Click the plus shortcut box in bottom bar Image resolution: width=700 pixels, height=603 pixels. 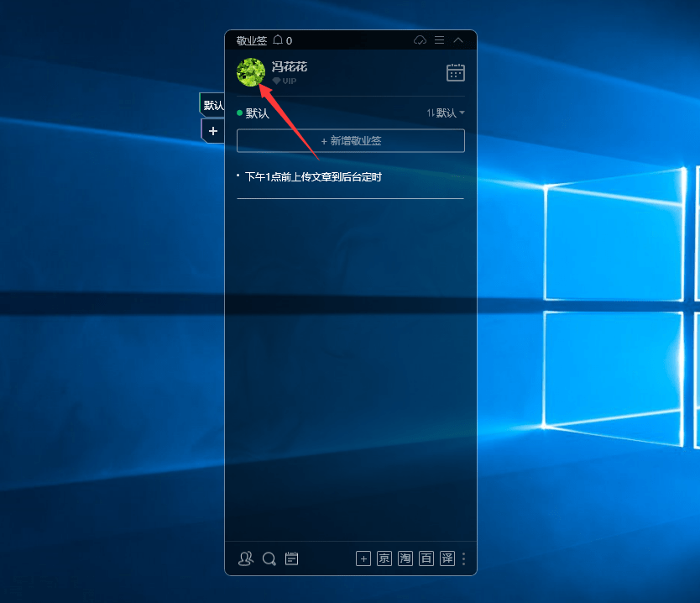pos(363,558)
